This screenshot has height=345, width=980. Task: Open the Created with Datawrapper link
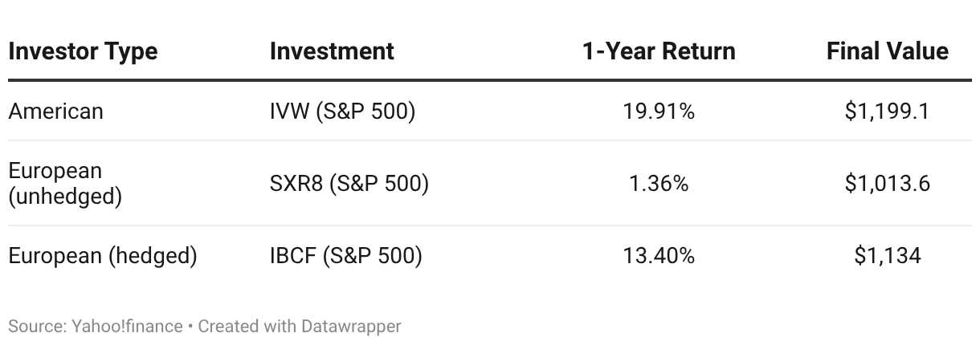[x=300, y=327]
